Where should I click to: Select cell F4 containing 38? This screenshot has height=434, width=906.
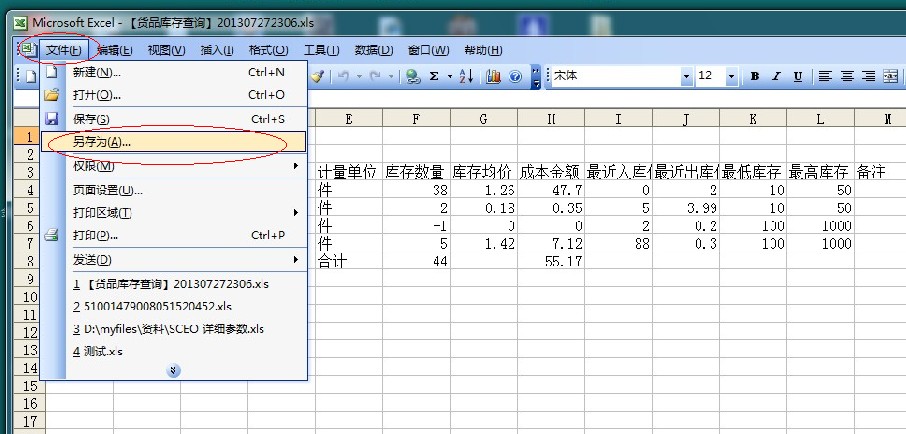pos(416,190)
